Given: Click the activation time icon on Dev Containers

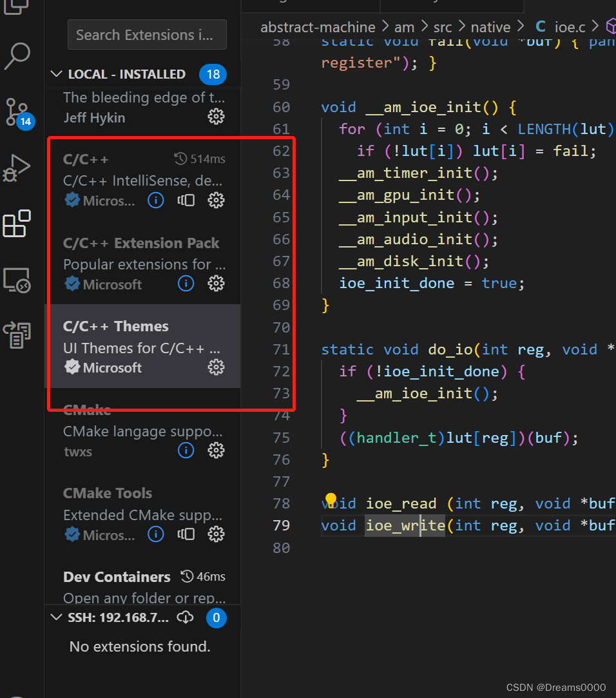Looking at the screenshot, I should point(187,576).
